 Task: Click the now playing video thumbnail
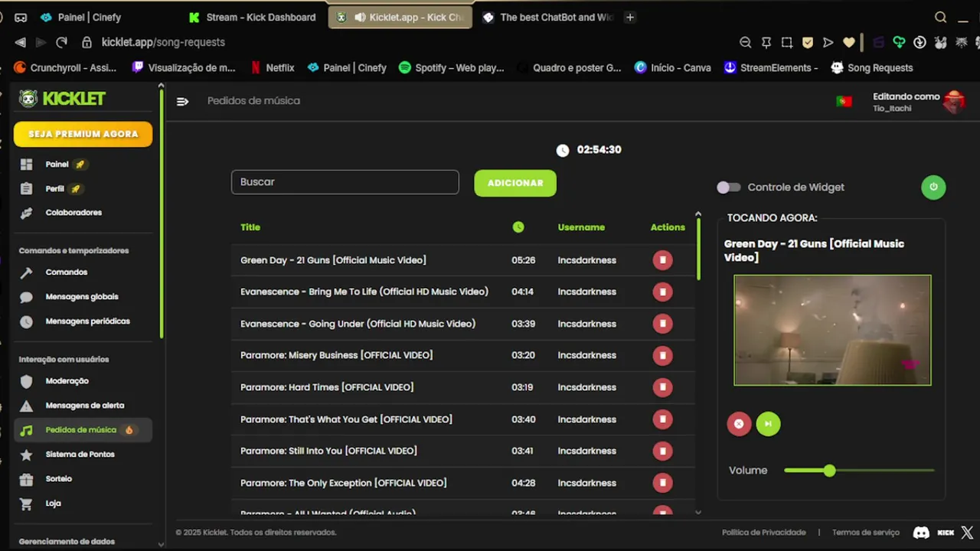click(832, 330)
